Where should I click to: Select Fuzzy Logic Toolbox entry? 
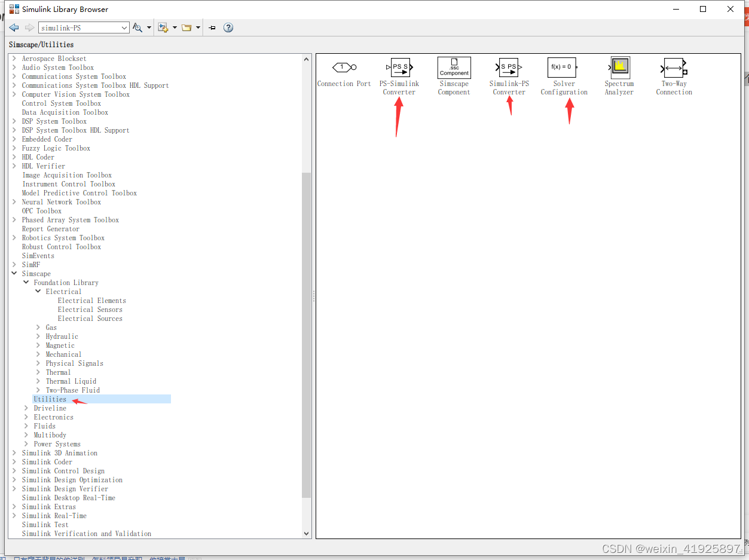pyautogui.click(x=56, y=148)
